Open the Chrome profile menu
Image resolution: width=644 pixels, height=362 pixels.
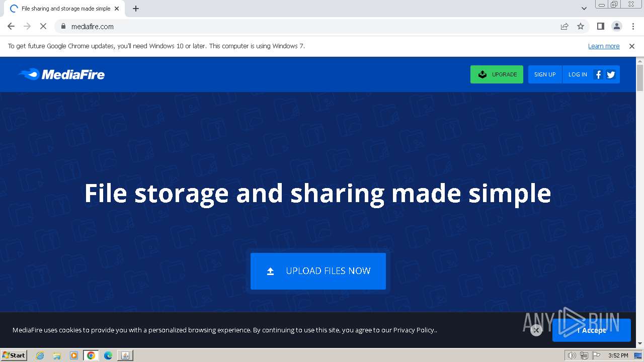[616, 26]
